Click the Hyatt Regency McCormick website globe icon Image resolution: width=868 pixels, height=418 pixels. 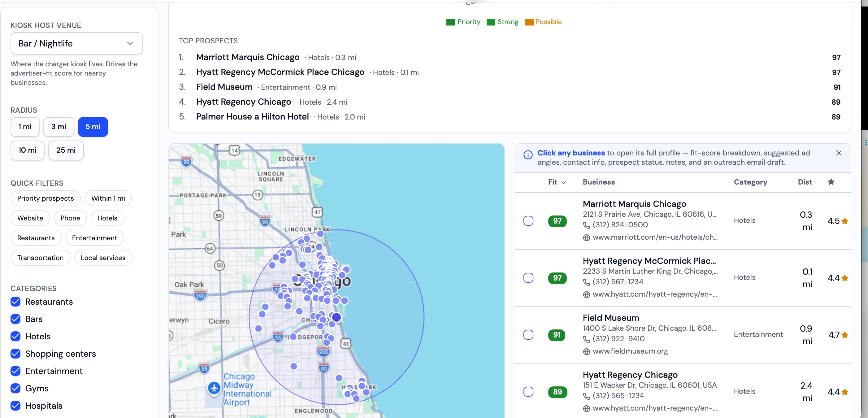click(x=586, y=295)
